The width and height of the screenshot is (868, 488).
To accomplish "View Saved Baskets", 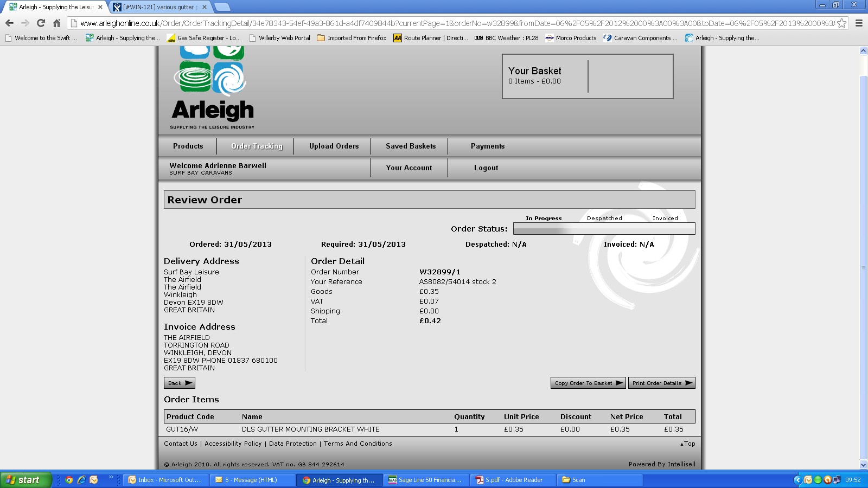I will click(411, 146).
